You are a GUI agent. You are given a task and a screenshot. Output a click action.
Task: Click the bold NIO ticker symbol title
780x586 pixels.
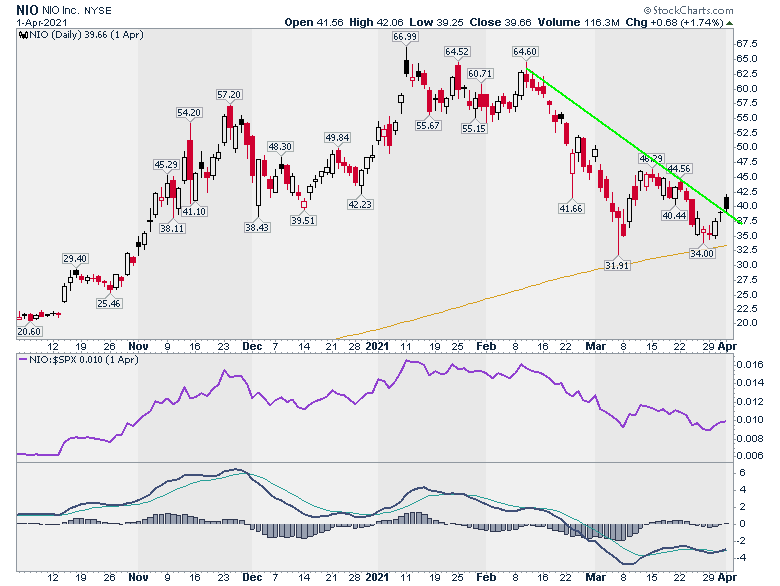click(27, 10)
